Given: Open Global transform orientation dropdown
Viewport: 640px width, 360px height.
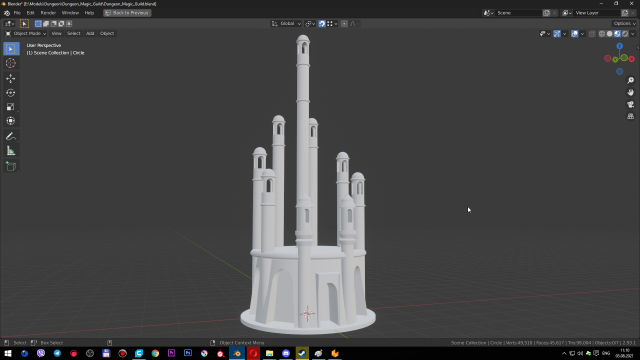Looking at the screenshot, I should 287,24.
